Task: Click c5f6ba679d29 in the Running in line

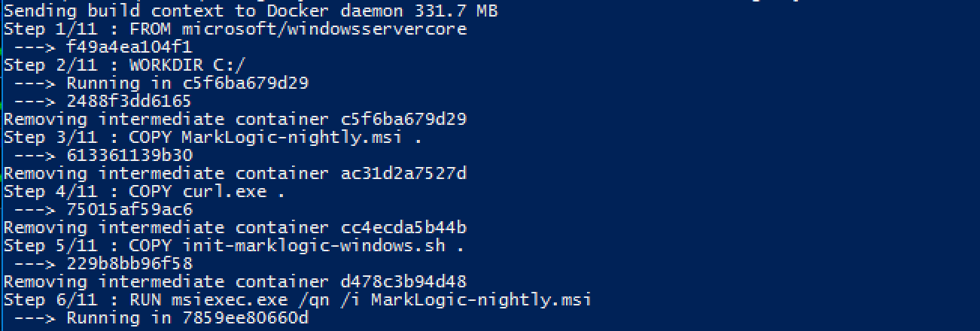Action: (245, 84)
